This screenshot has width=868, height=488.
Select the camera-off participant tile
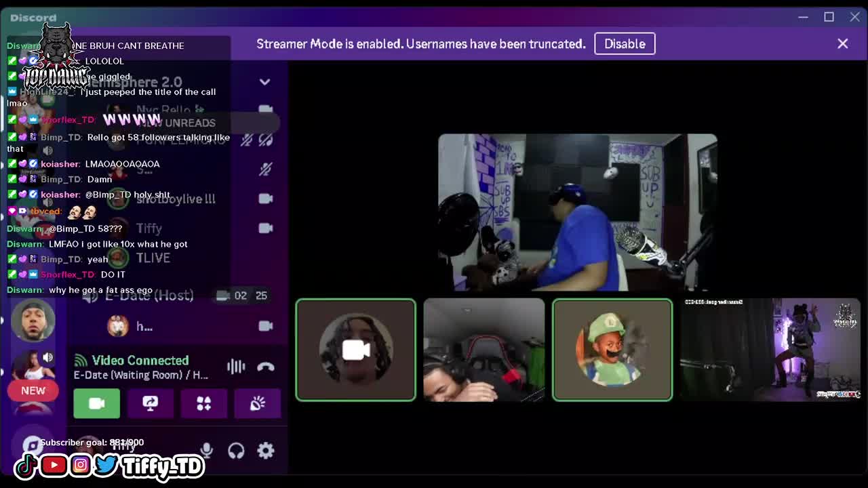tap(356, 350)
